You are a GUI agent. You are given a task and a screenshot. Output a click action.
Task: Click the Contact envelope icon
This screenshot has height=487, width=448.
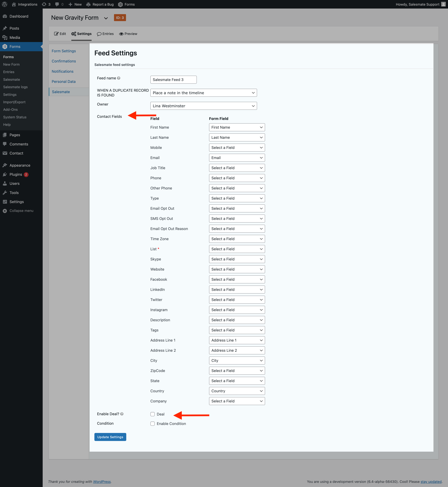pos(5,153)
